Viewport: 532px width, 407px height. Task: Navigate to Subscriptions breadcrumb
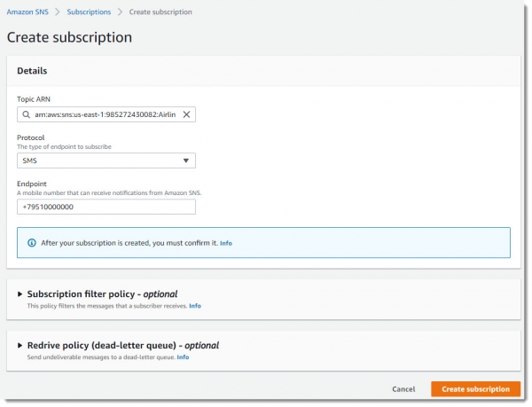tap(90, 12)
